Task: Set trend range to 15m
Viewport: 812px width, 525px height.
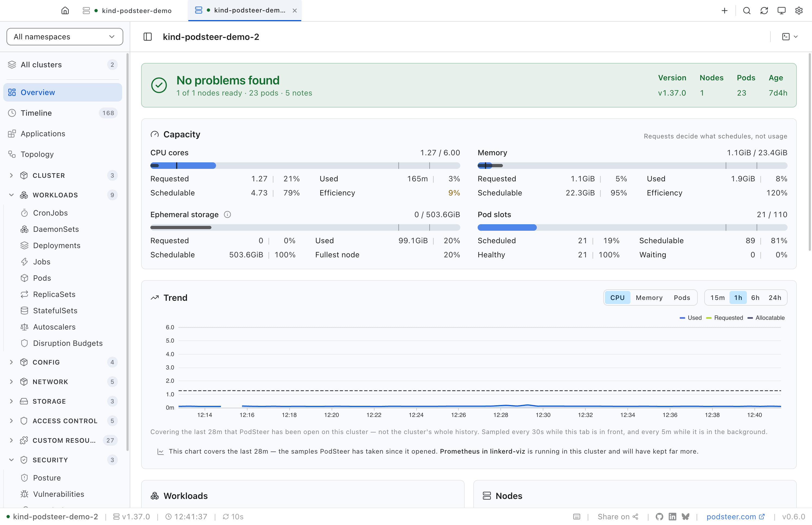Action: click(717, 298)
